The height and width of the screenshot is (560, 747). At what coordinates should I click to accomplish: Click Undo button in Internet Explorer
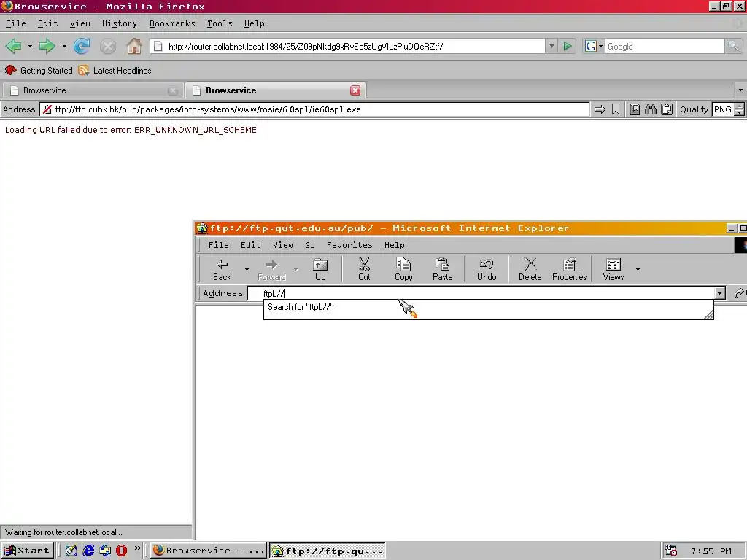point(487,270)
